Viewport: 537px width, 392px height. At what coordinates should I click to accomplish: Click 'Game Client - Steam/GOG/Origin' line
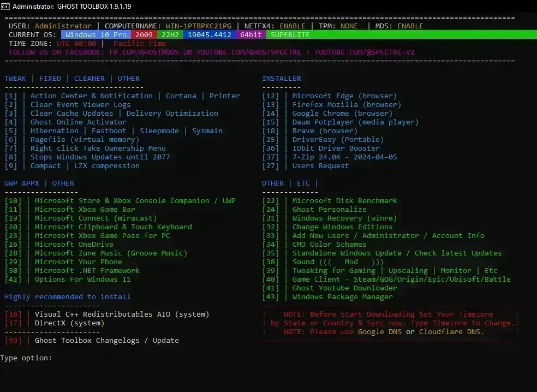[387, 280]
